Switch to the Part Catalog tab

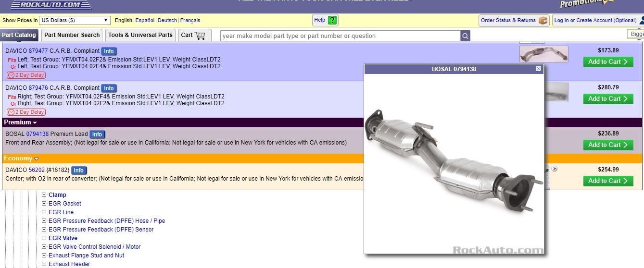[19, 35]
